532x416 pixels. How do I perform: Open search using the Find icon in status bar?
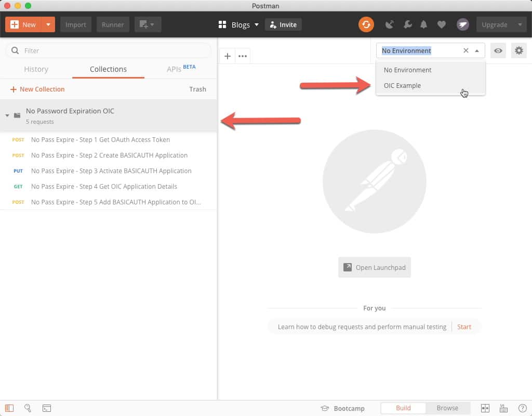tap(28, 408)
